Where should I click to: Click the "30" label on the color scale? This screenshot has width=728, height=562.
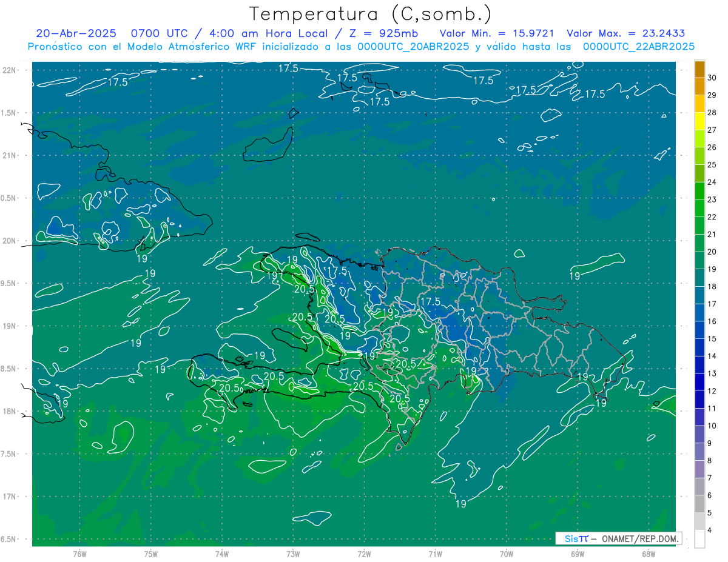[712, 78]
